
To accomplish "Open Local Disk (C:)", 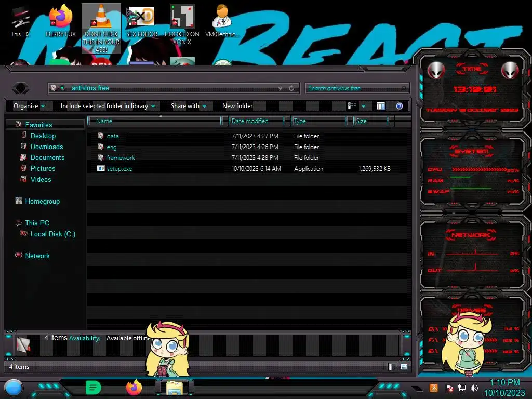I will click(x=52, y=234).
